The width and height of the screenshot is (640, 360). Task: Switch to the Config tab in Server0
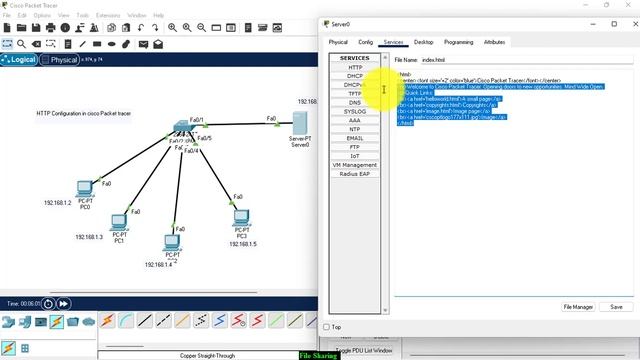click(x=365, y=42)
